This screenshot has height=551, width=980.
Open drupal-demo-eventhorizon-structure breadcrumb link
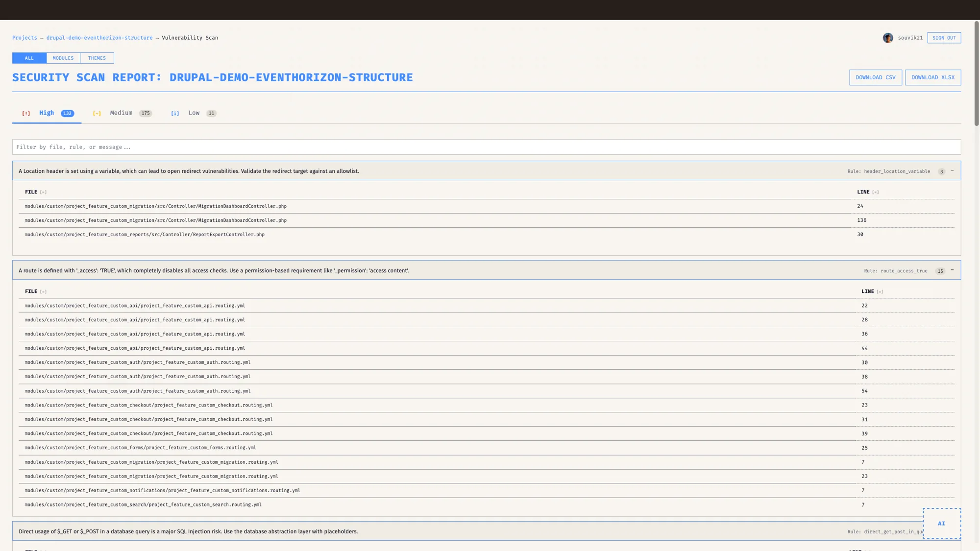click(99, 38)
